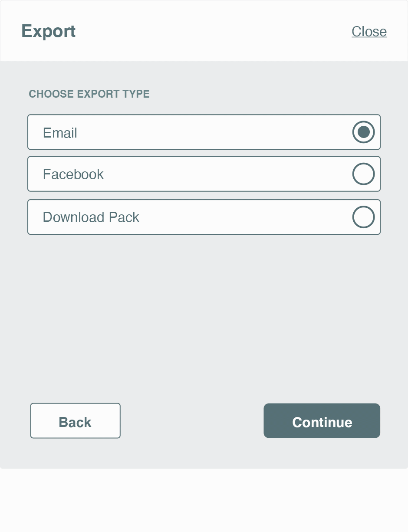Screen dimensions: 408x532
Task: Click the Email option label text
Action: pos(60,133)
